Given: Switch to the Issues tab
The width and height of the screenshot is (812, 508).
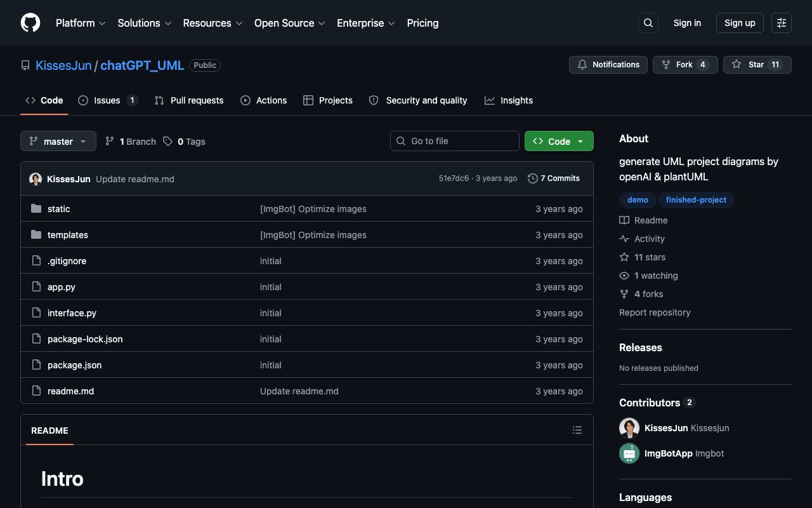Looking at the screenshot, I should tap(108, 100).
